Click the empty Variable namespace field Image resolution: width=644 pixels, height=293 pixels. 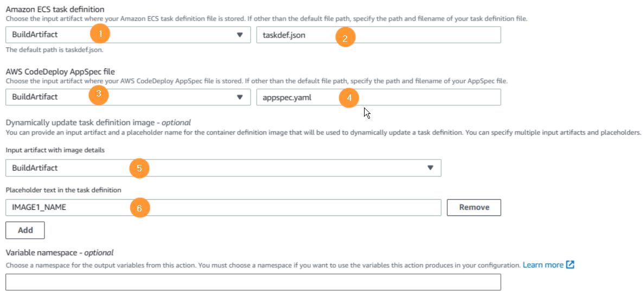pos(253,282)
